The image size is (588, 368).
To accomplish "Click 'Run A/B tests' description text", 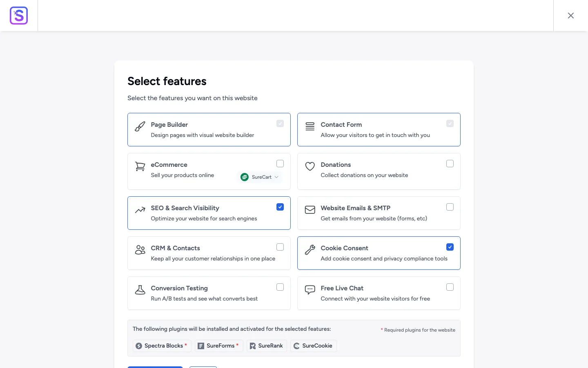I will point(204,299).
